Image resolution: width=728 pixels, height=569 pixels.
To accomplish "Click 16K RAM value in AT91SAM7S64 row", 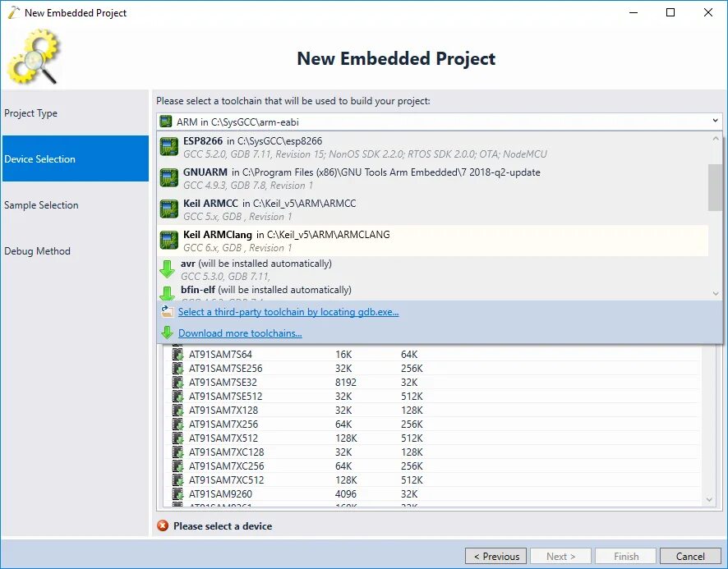I will (343, 354).
